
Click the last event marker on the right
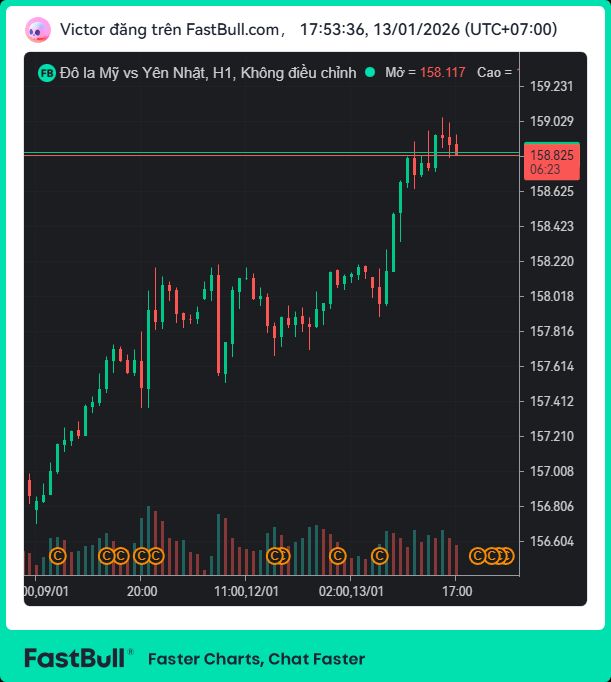tap(507, 556)
